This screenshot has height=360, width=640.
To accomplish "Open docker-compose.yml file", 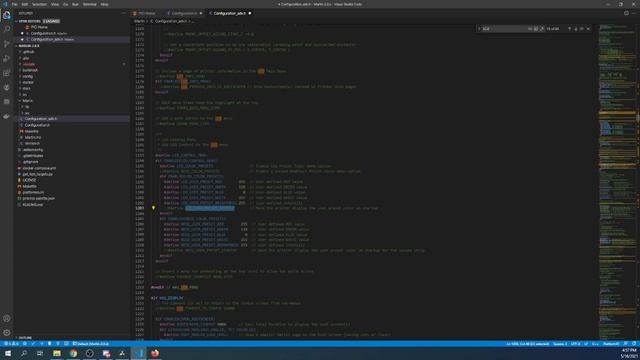I will click(39, 168).
